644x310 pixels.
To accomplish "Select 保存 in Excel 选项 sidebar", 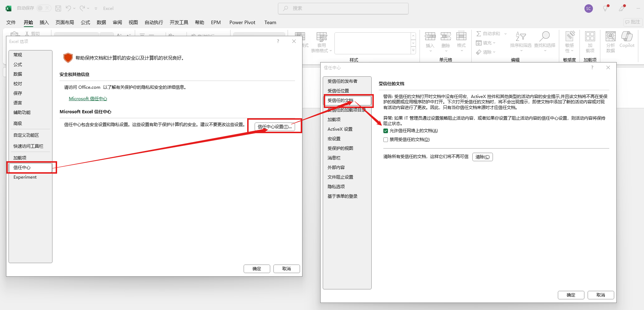I will pyautogui.click(x=30, y=93).
